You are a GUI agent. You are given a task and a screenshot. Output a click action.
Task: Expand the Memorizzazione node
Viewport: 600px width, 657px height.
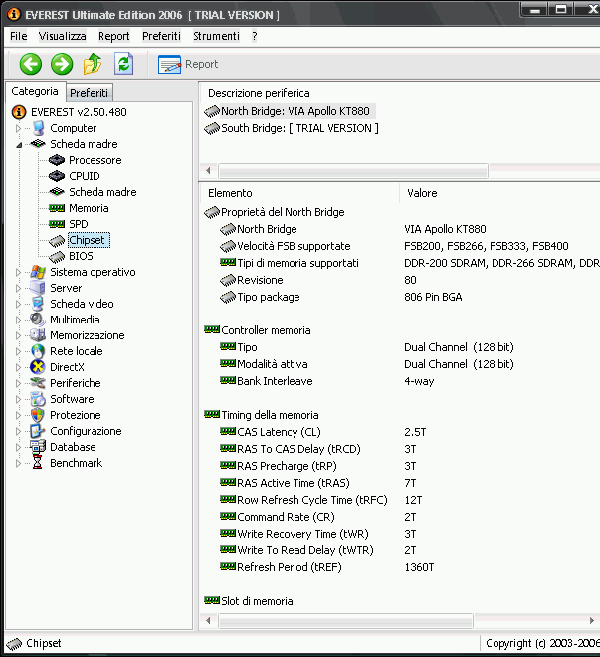pyautogui.click(x=18, y=335)
